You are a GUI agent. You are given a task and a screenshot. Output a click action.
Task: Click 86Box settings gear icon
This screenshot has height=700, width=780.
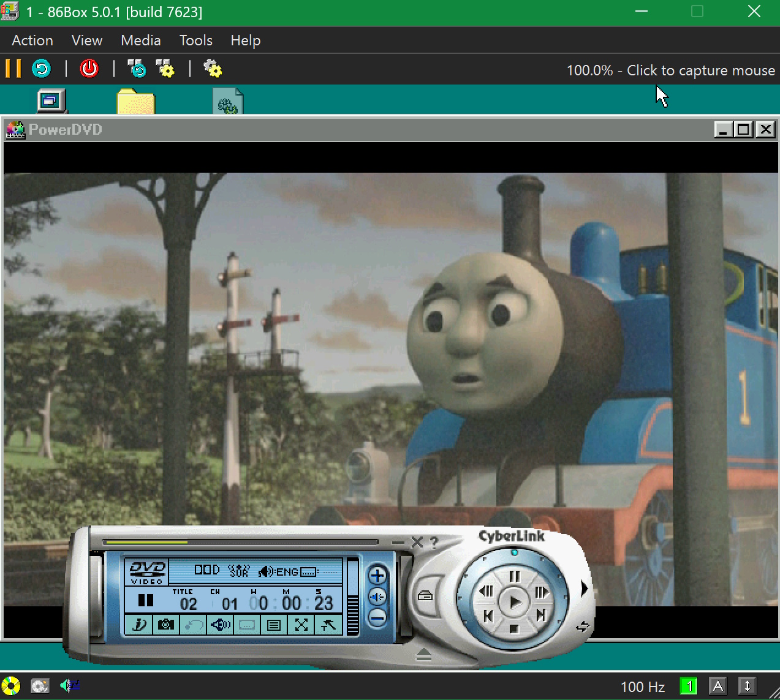pos(213,69)
